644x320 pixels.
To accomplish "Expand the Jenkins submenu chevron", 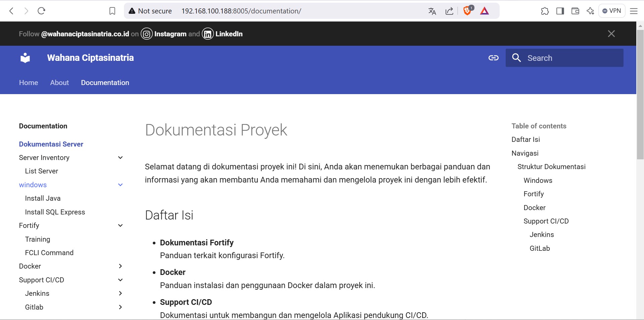I will click(x=120, y=293).
